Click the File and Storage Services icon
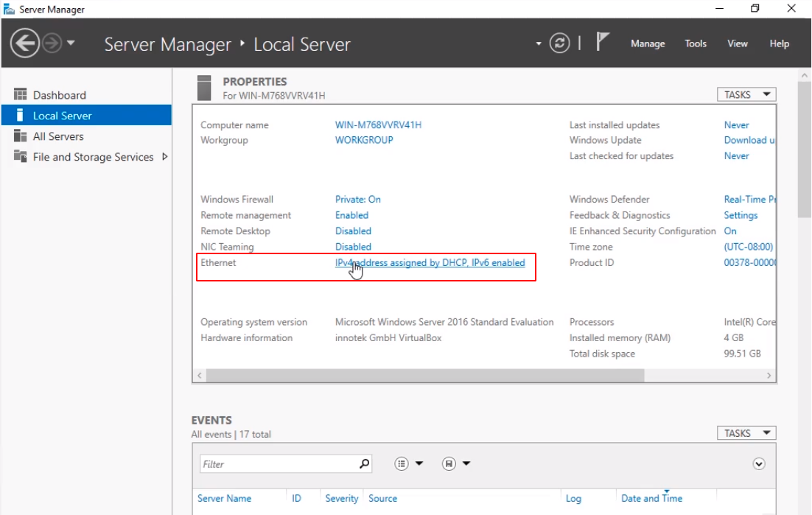Image resolution: width=812 pixels, height=515 pixels. pos(20,155)
